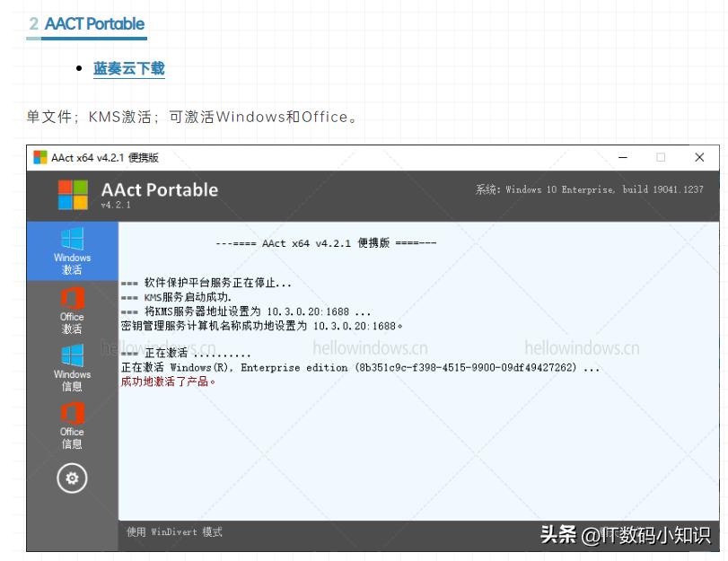Click the red Office icon above 信息 label
This screenshot has width=728, height=561.
72,414
